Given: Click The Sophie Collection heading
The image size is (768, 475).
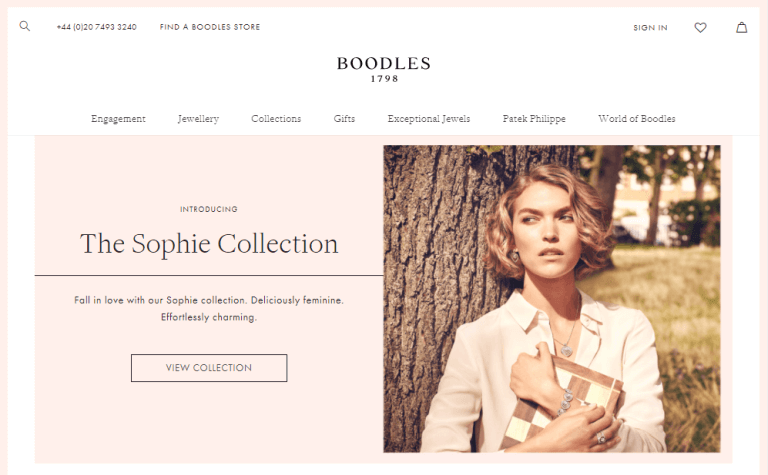Looking at the screenshot, I should [209, 244].
